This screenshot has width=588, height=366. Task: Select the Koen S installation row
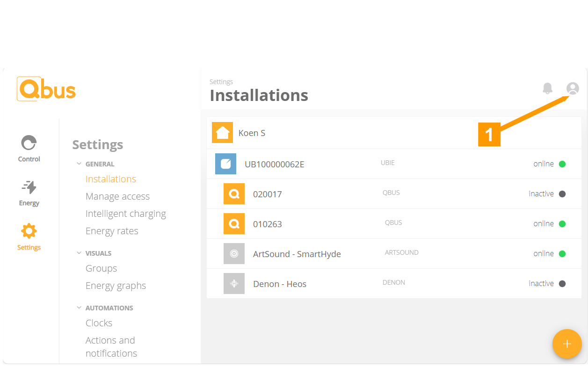(x=394, y=133)
